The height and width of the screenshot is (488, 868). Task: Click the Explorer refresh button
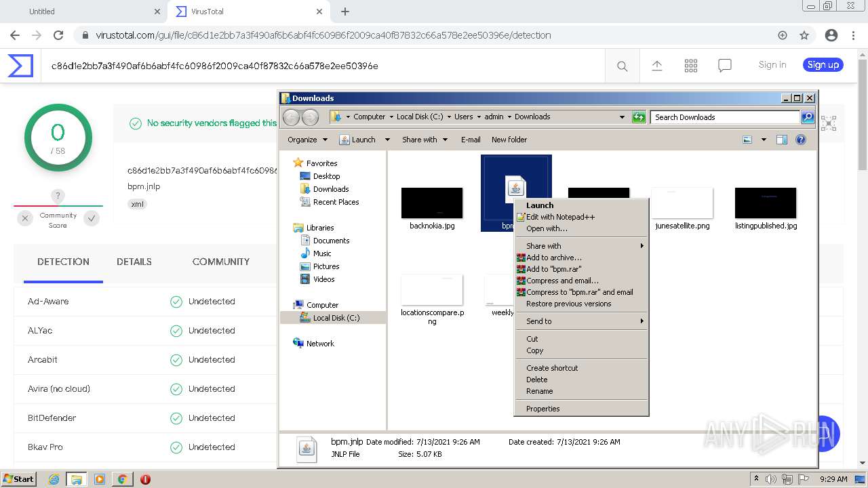[x=639, y=117]
